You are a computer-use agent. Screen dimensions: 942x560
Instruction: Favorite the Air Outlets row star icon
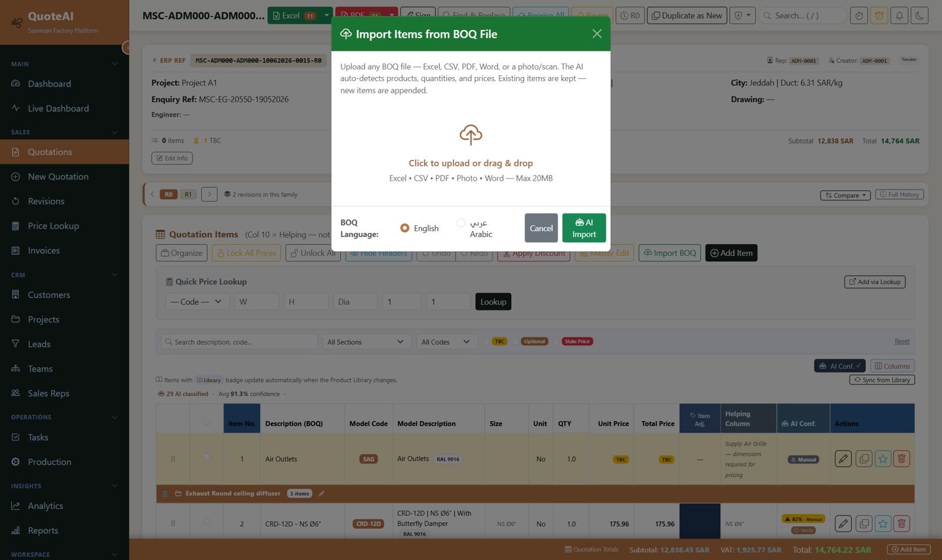883,459
